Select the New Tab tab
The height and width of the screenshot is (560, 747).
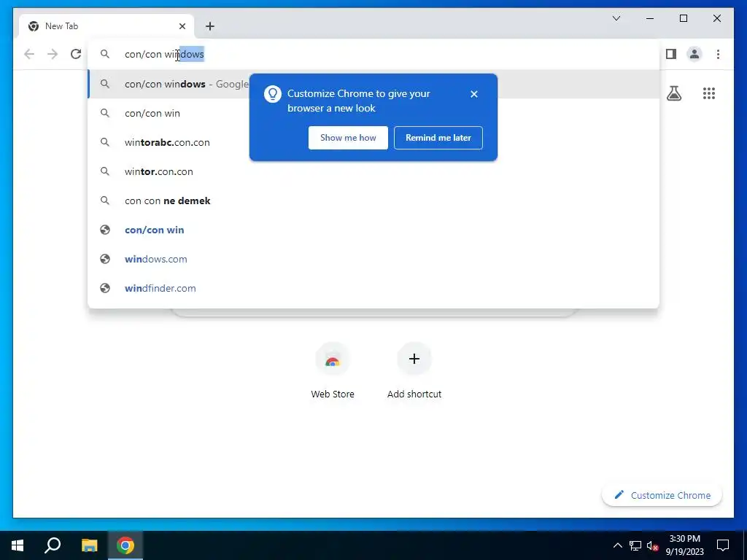[x=107, y=26]
